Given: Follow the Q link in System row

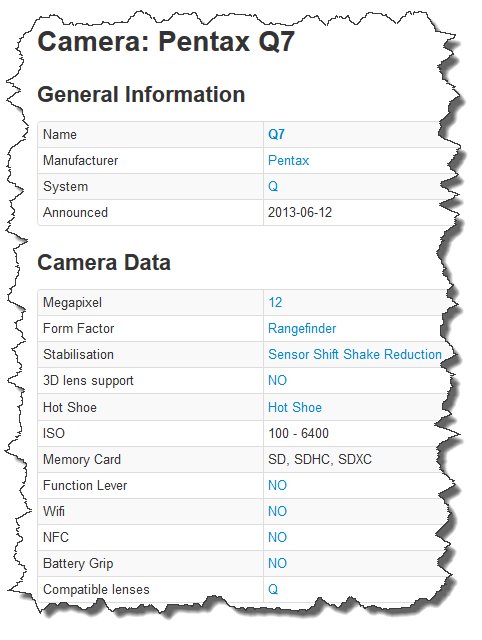Looking at the screenshot, I should point(273,187).
